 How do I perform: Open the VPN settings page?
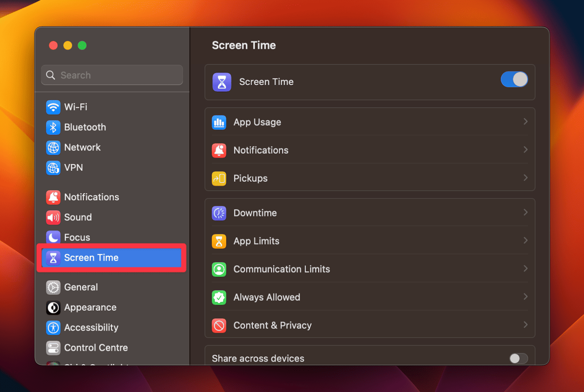point(74,168)
